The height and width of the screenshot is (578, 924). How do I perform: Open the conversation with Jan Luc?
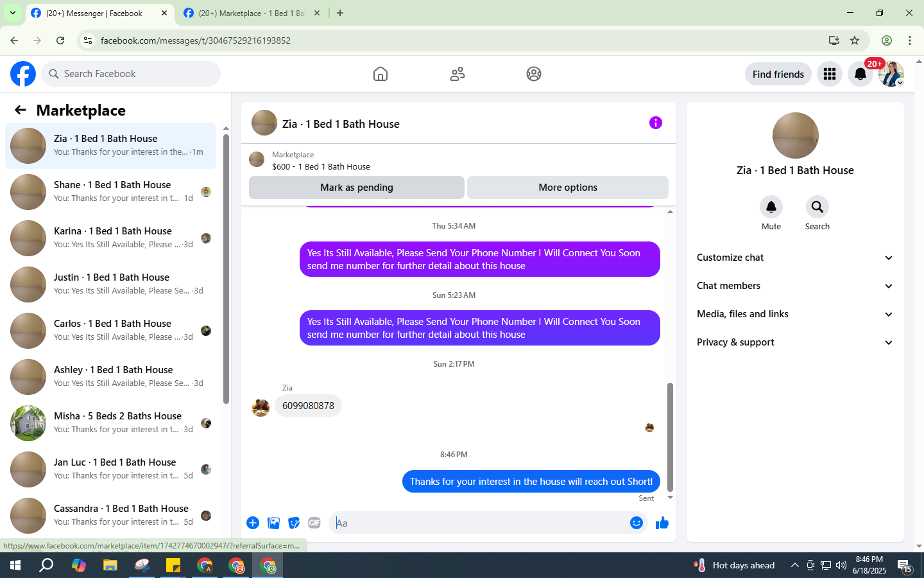click(110, 469)
